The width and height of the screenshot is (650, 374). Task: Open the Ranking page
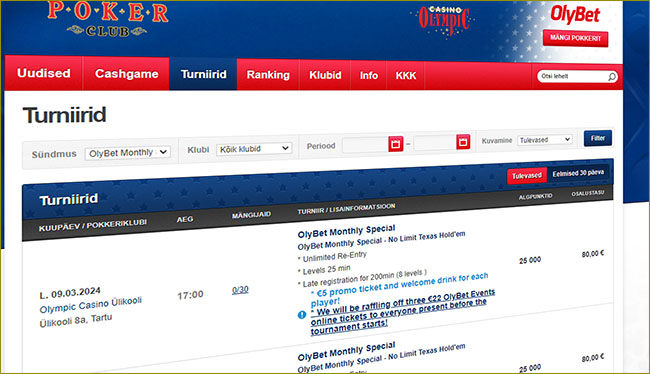(x=268, y=75)
